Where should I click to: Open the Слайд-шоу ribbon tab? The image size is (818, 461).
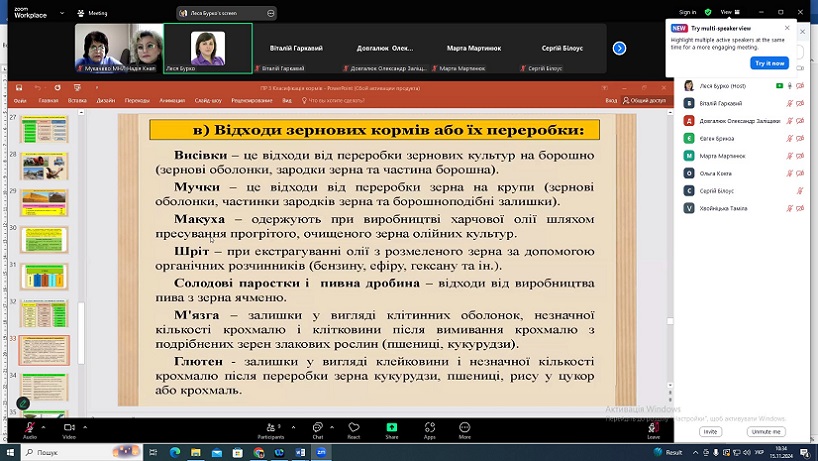point(208,101)
